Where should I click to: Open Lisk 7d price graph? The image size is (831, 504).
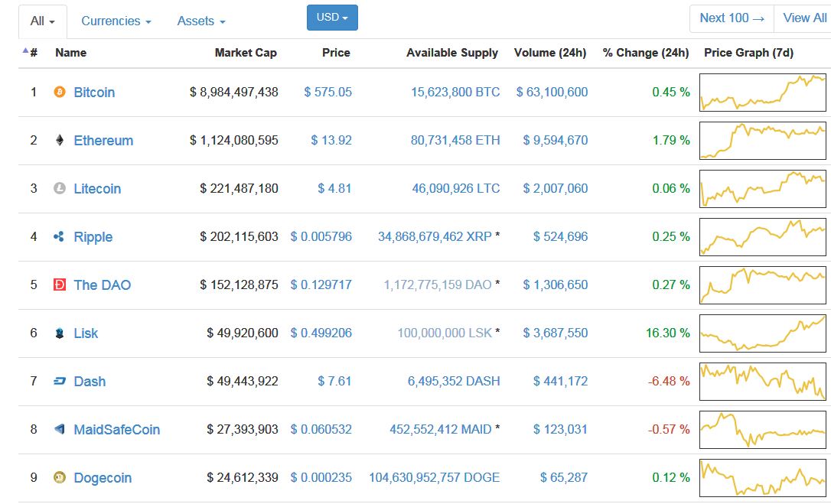pos(763,333)
